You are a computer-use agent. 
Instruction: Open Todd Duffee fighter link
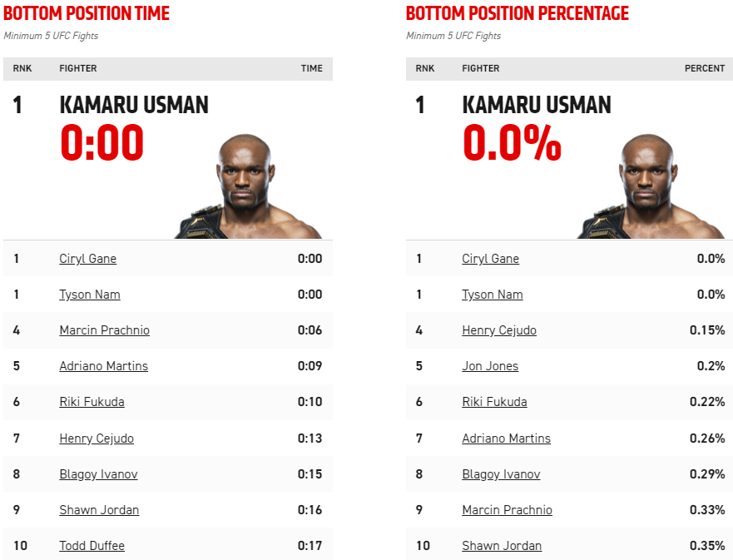point(92,546)
